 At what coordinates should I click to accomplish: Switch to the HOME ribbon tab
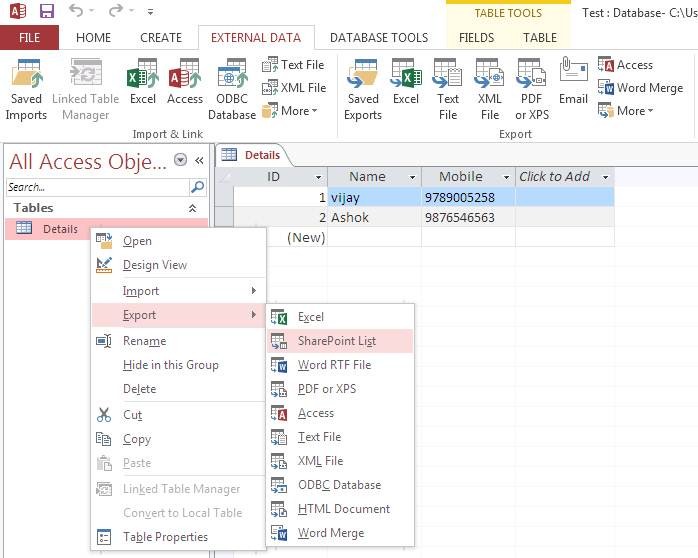[93, 38]
